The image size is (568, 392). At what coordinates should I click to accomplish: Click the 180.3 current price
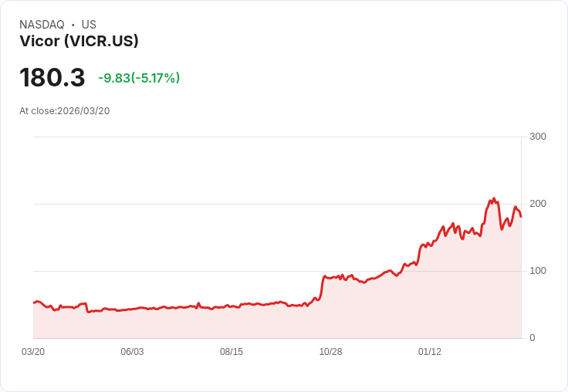[52, 77]
